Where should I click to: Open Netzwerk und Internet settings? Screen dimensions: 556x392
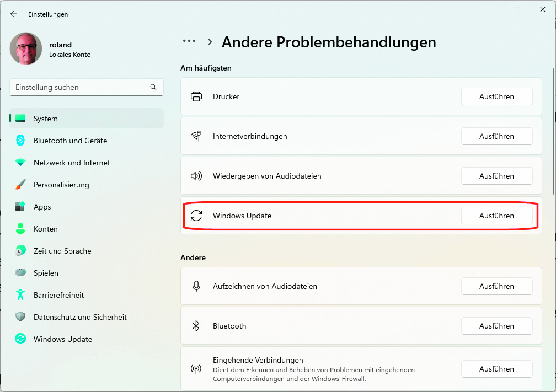[71, 163]
